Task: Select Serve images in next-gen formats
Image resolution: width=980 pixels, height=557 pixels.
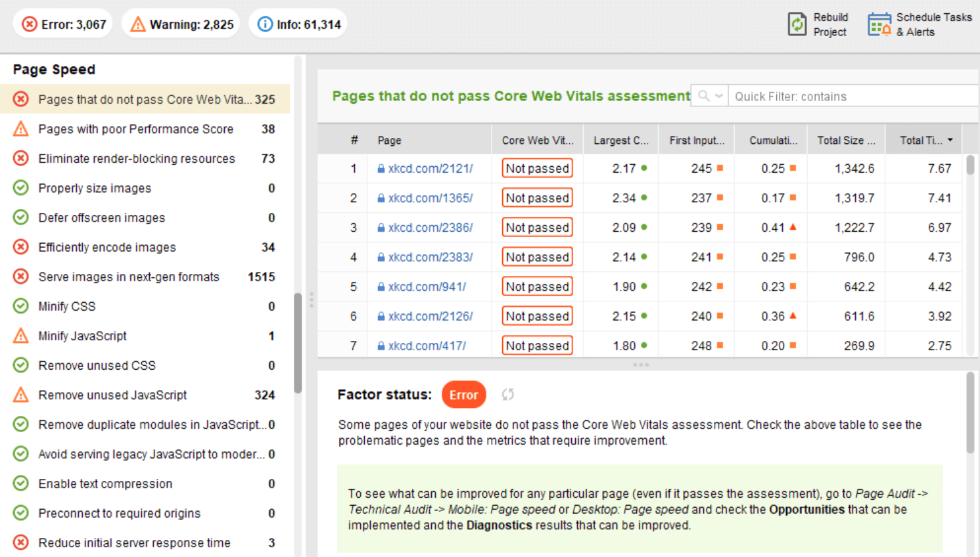Action: click(x=129, y=277)
